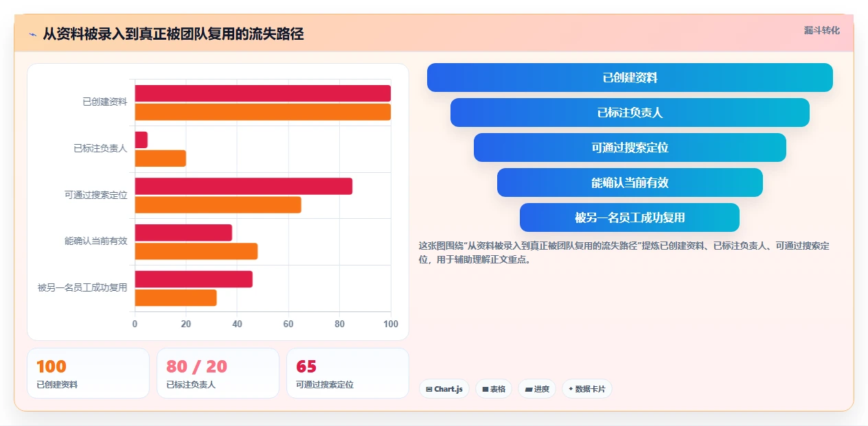This screenshot has height=426, width=868.
Task: Select the 已创建资料 funnel stage
Action: pyautogui.click(x=630, y=78)
